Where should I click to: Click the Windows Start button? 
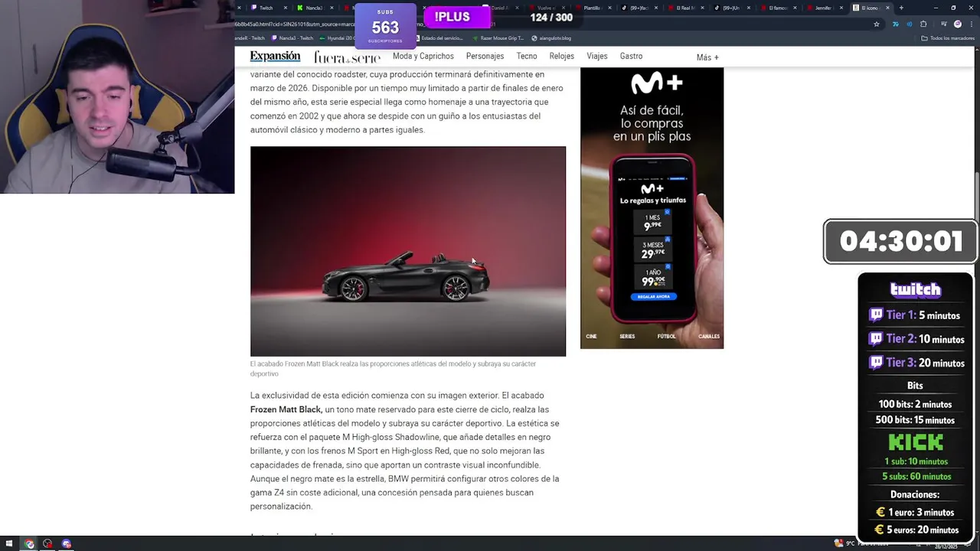point(8,544)
